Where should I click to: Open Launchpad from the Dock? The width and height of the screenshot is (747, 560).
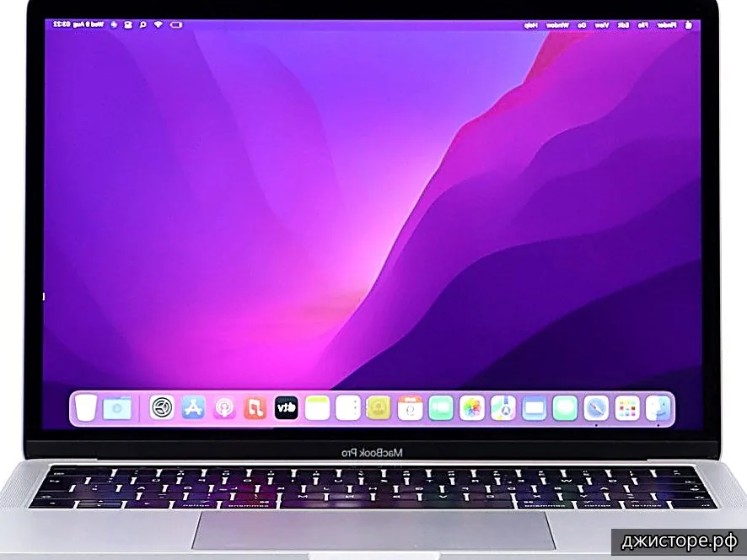(x=627, y=408)
